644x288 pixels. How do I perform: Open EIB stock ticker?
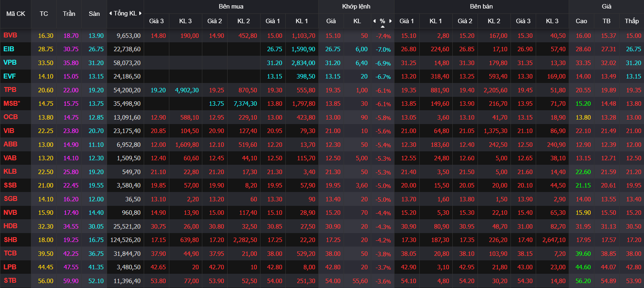pyautogui.click(x=9, y=49)
